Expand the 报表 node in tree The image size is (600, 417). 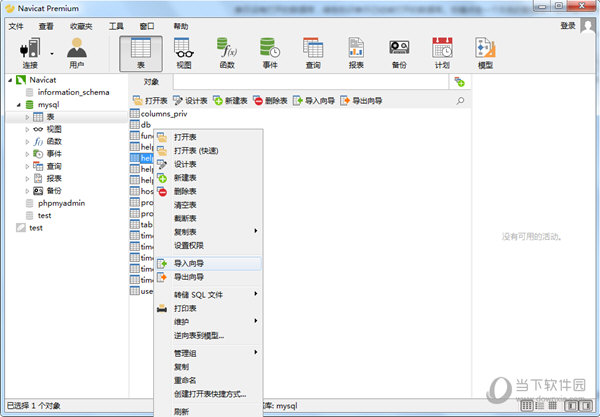(27, 178)
